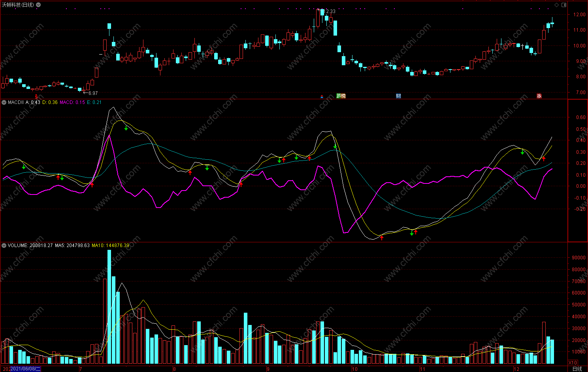Click the A: 0.43 indicator value
The width and height of the screenshot is (588, 372).
click(x=33, y=102)
